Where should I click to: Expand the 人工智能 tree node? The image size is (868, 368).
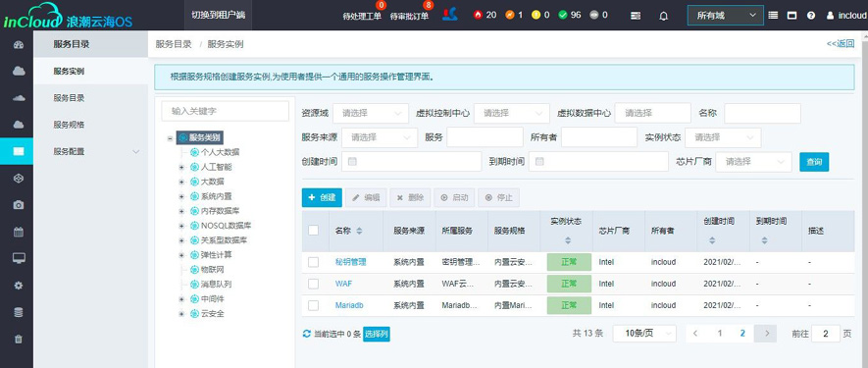pos(181,167)
